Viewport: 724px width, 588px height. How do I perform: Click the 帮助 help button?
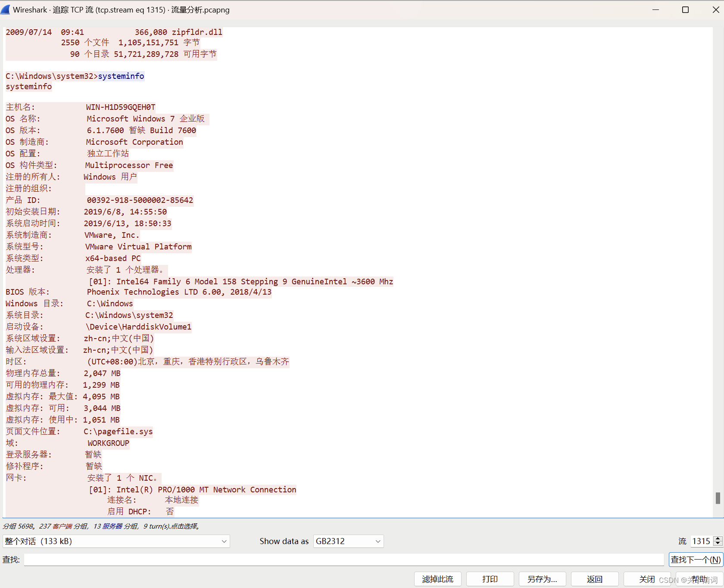(699, 579)
